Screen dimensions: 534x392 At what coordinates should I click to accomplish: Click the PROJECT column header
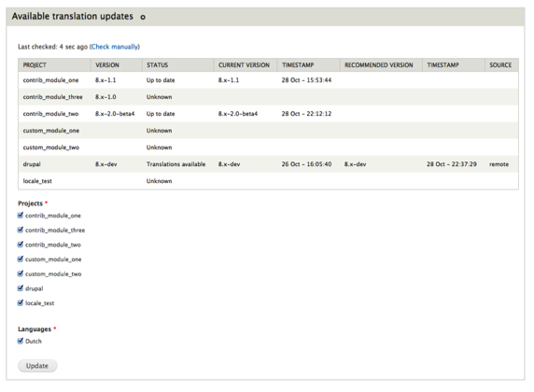[35, 65]
